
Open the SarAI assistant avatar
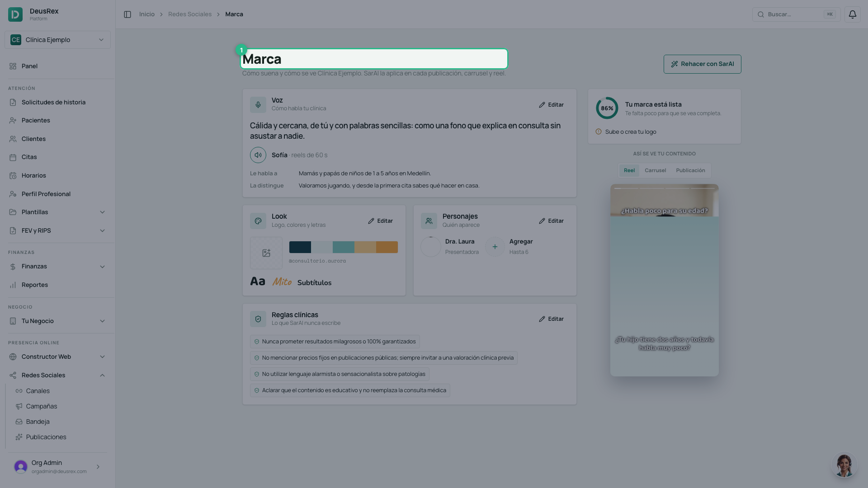click(844, 465)
